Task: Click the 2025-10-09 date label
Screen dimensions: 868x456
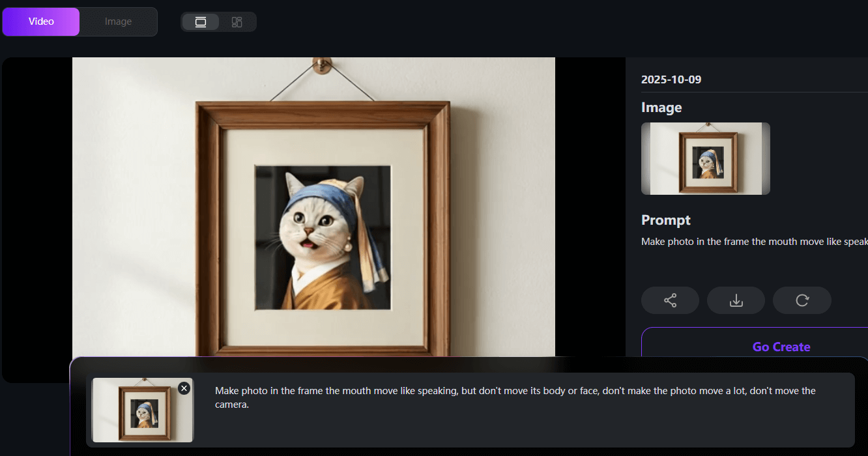Action: 671,79
